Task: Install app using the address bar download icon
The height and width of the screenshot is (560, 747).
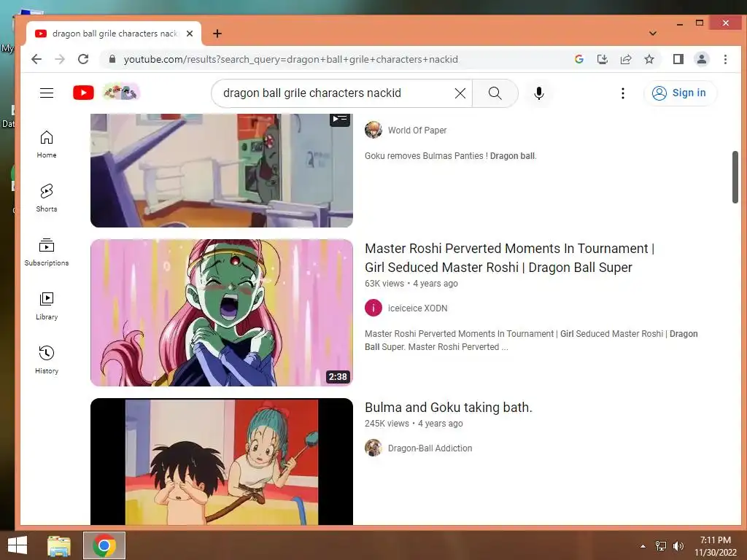Action: [602, 59]
